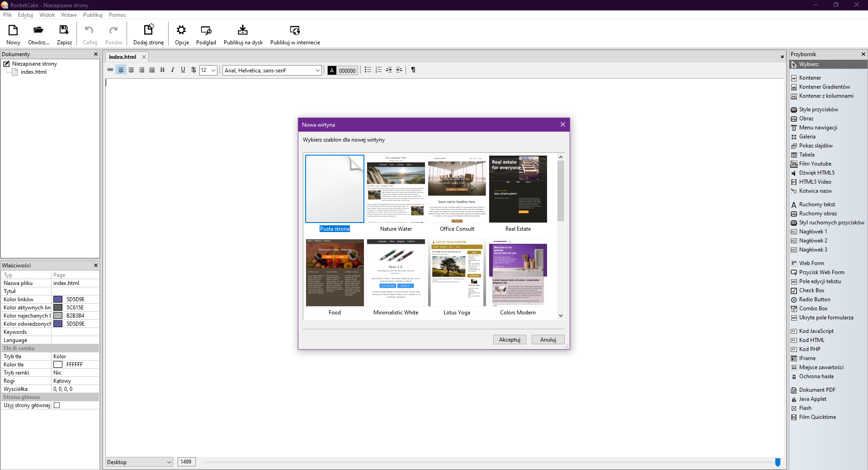Open the document tabs list arrow
This screenshot has height=470, width=868.
pos(782,57)
